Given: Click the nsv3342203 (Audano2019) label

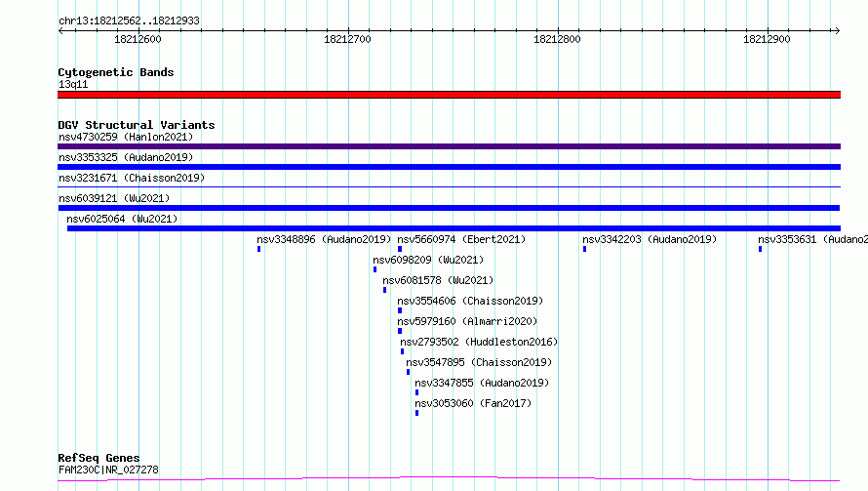Looking at the screenshot, I should 650,239.
